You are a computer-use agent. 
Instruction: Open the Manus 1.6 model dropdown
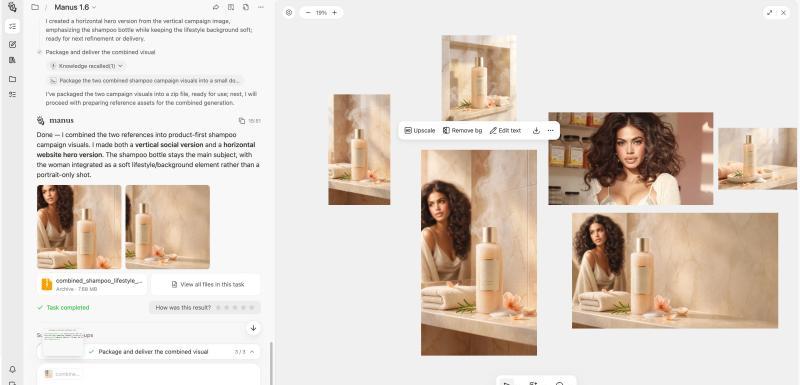point(76,7)
